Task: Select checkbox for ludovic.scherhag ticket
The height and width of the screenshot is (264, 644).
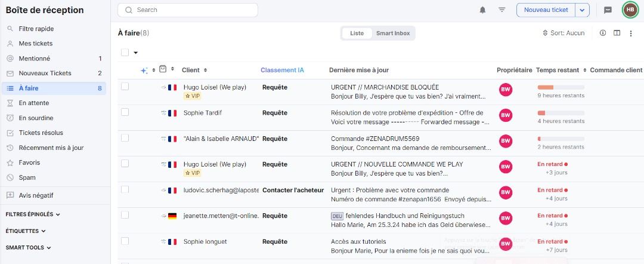Action: click(125, 189)
